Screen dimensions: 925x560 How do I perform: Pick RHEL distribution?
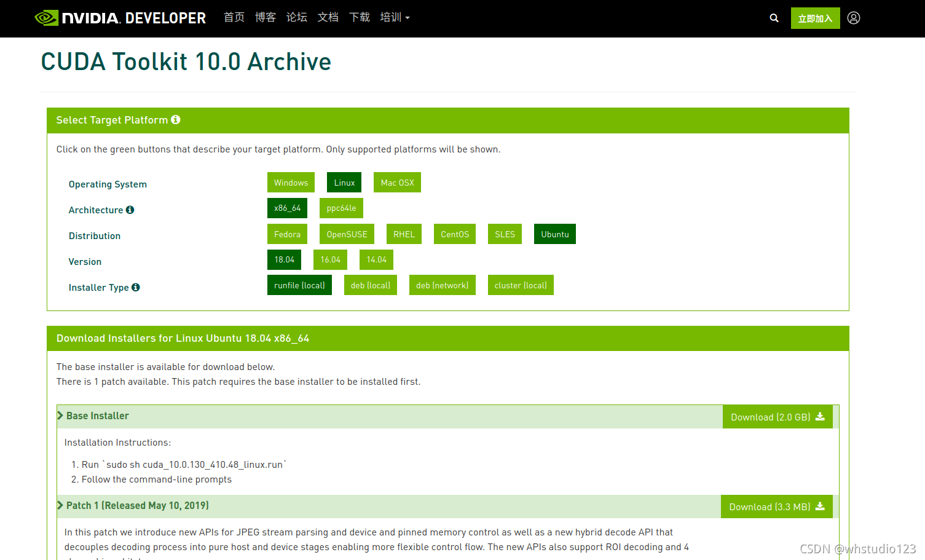click(x=404, y=234)
